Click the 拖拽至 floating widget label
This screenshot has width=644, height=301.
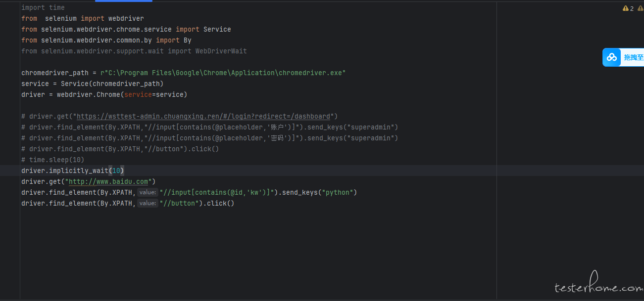[x=634, y=57]
